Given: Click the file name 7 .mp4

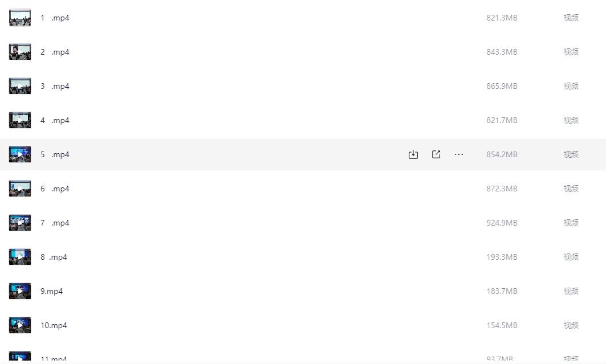Looking at the screenshot, I should tap(55, 223).
